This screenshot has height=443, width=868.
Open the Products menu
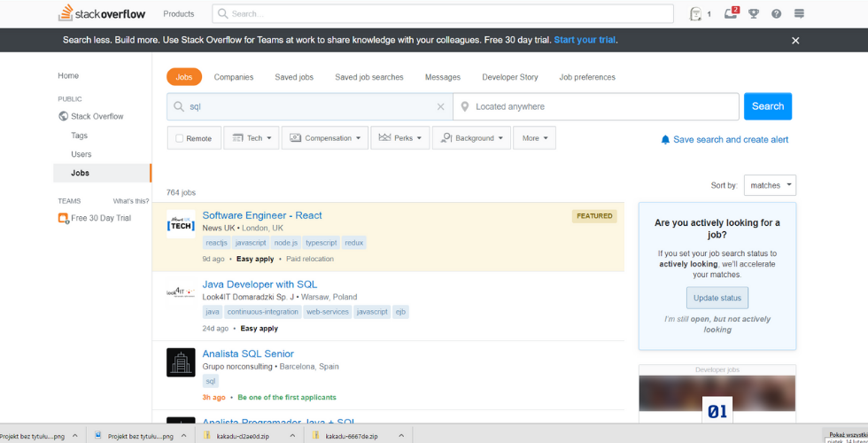[x=179, y=14]
